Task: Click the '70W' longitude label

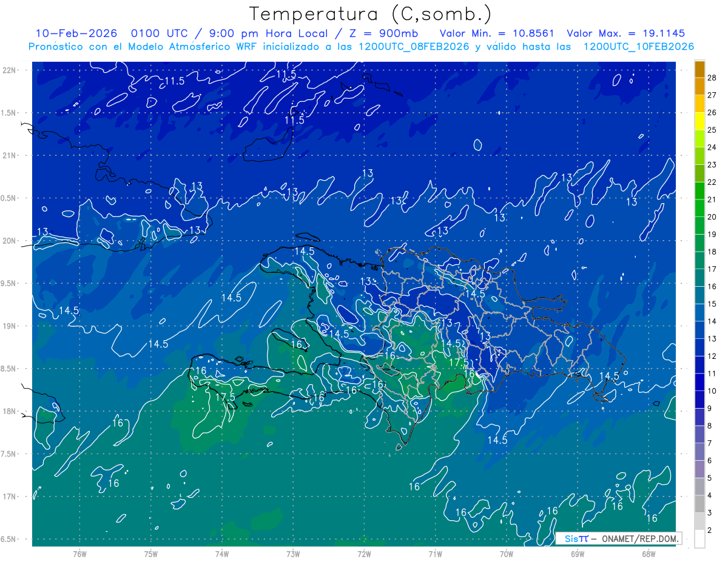Action: click(x=507, y=554)
